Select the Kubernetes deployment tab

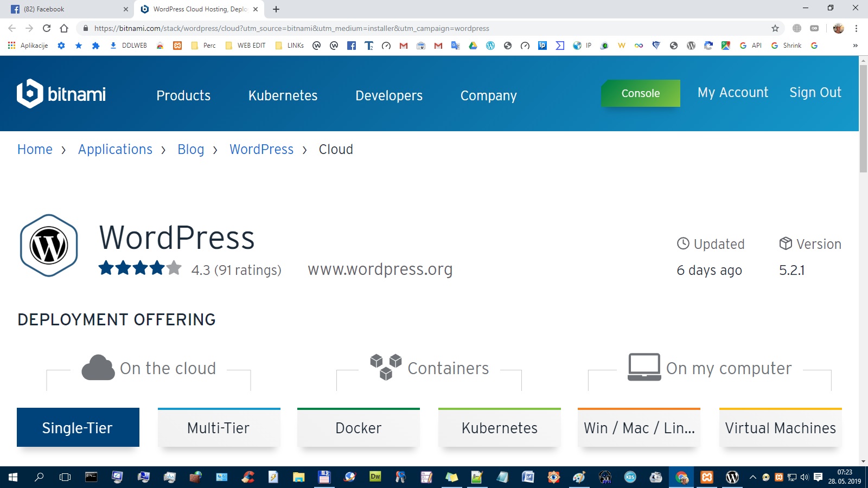500,427
